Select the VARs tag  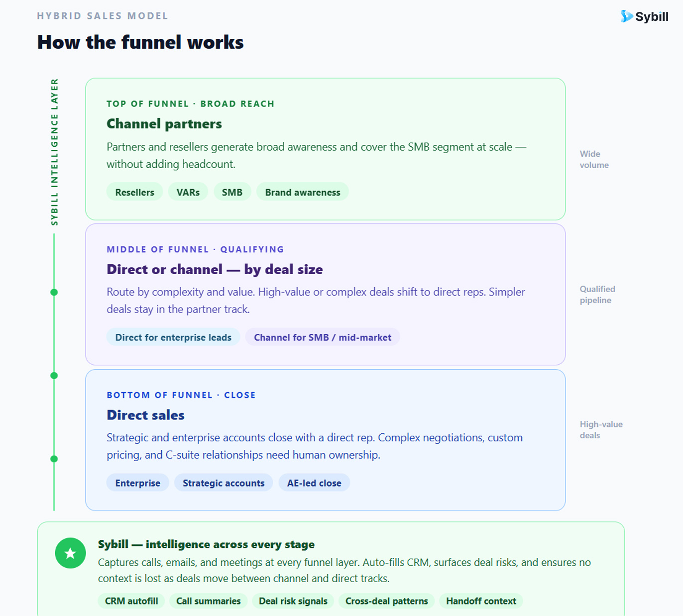[188, 192]
